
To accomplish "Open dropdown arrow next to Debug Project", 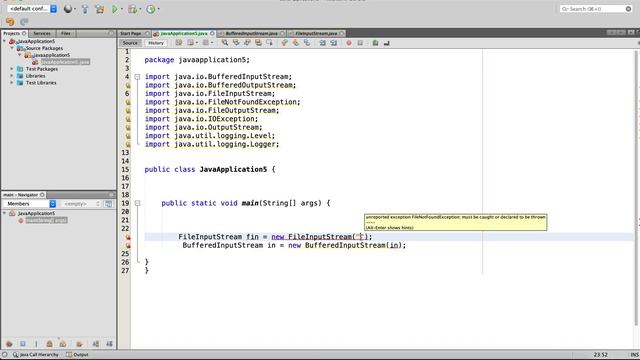I will (x=140, y=9).
